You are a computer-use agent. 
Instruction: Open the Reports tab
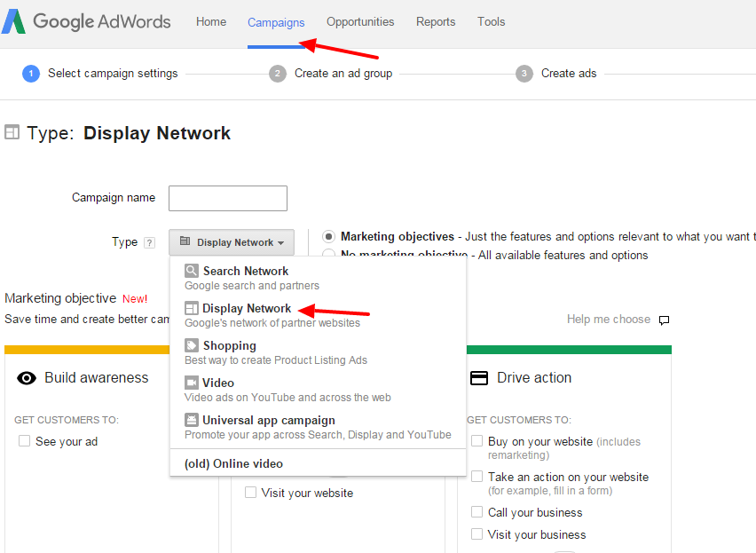click(x=436, y=21)
